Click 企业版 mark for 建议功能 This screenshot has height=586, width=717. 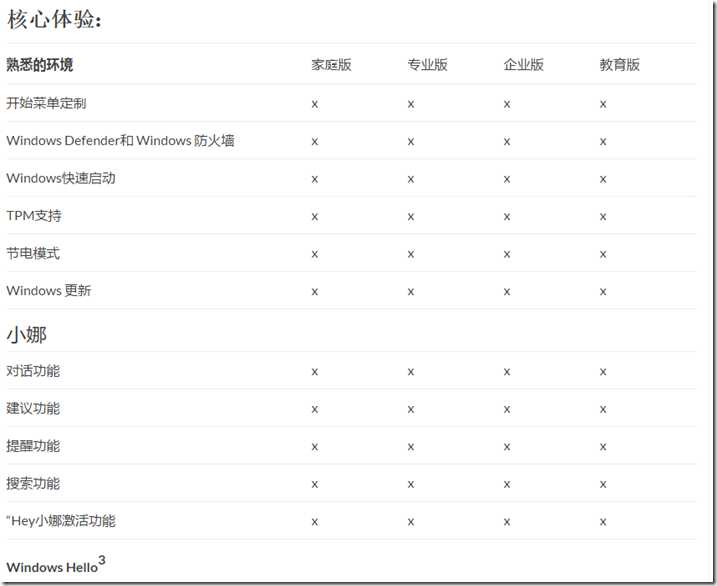pos(507,410)
